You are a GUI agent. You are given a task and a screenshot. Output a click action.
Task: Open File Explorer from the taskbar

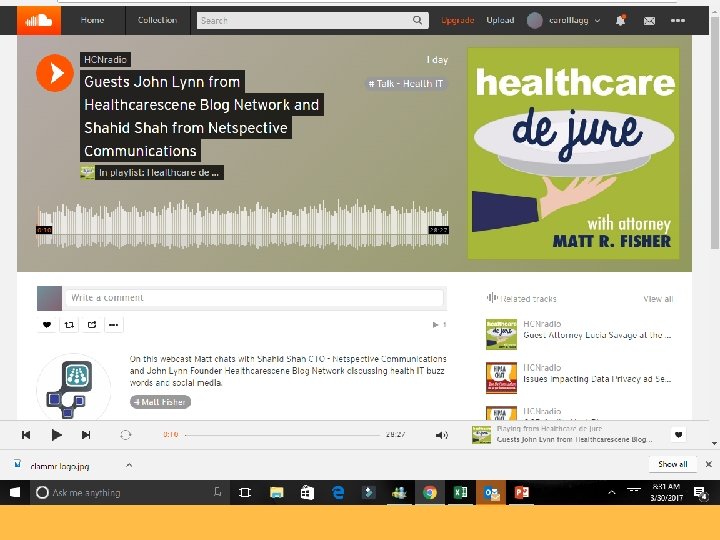276,492
